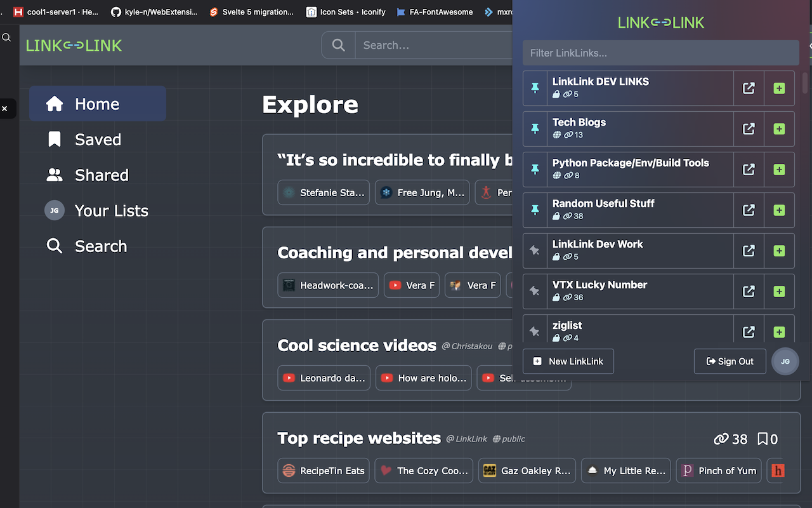Click the New LinkLink button
812x508 pixels.
(568, 361)
